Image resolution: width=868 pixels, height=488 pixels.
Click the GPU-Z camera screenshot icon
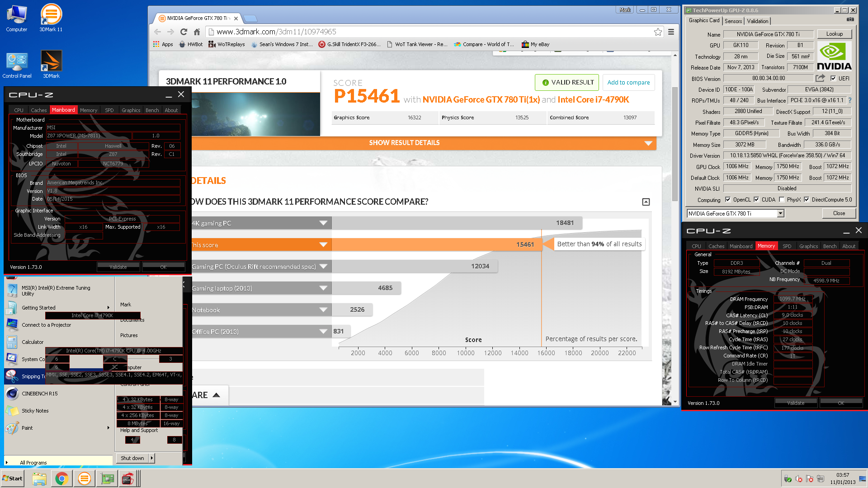point(850,19)
